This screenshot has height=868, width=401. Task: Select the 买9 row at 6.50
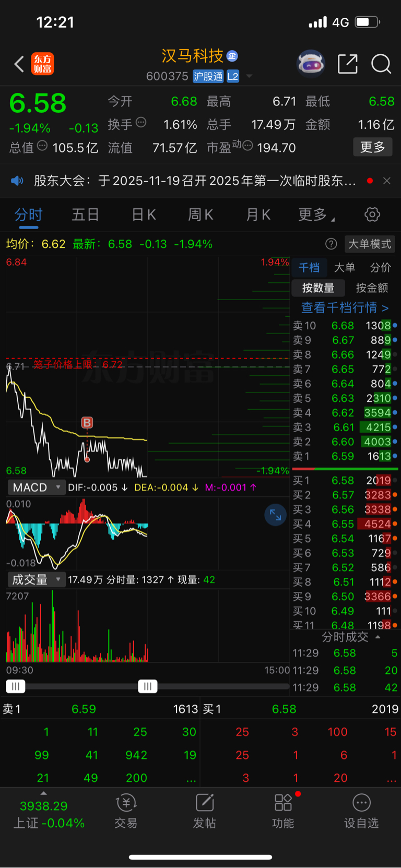(345, 597)
